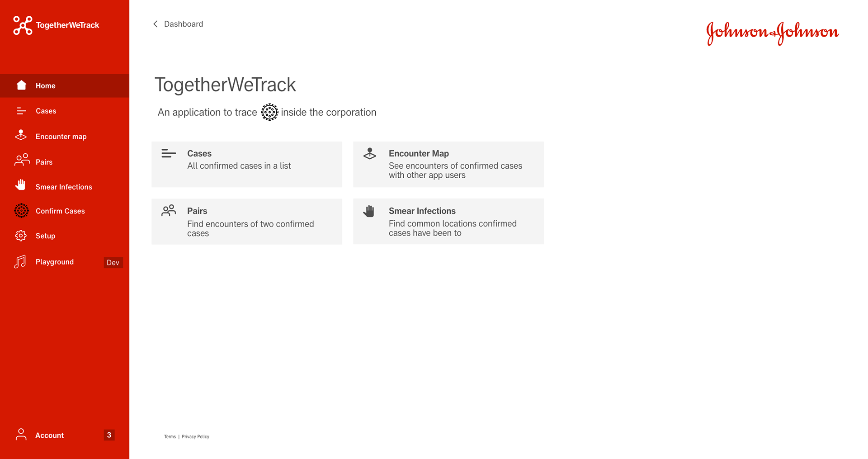Image resolution: width=868 pixels, height=459 pixels.
Task: Click the Encounter map pin icon in sidebar
Action: pos(21,135)
